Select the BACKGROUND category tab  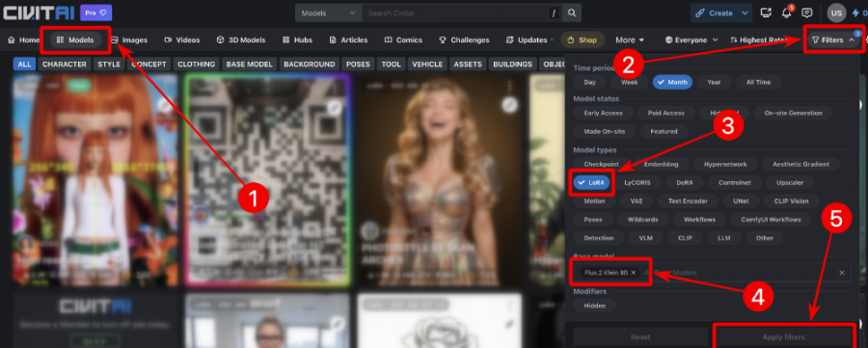coord(310,65)
